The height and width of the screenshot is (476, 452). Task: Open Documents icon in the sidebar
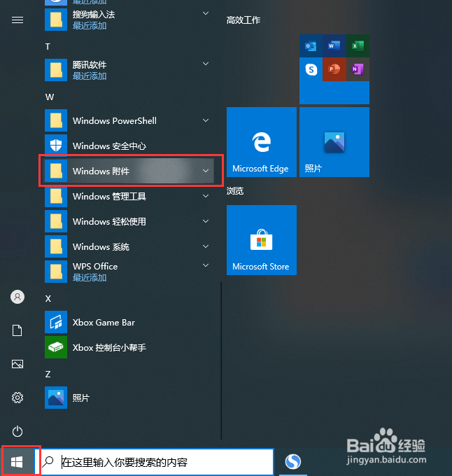(17, 330)
